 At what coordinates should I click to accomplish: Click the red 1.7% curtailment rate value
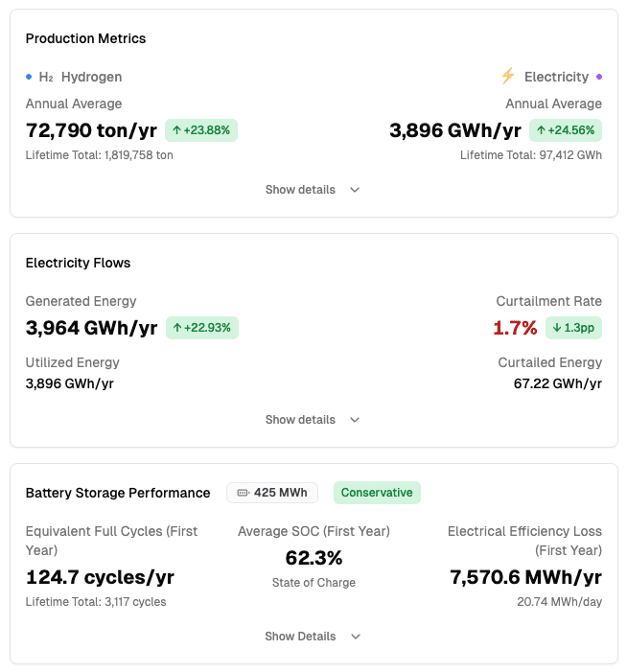(x=515, y=328)
